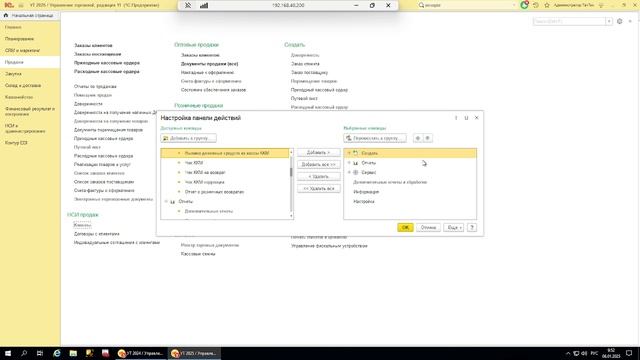Click the settings gear icon near search field

tap(620, 21)
